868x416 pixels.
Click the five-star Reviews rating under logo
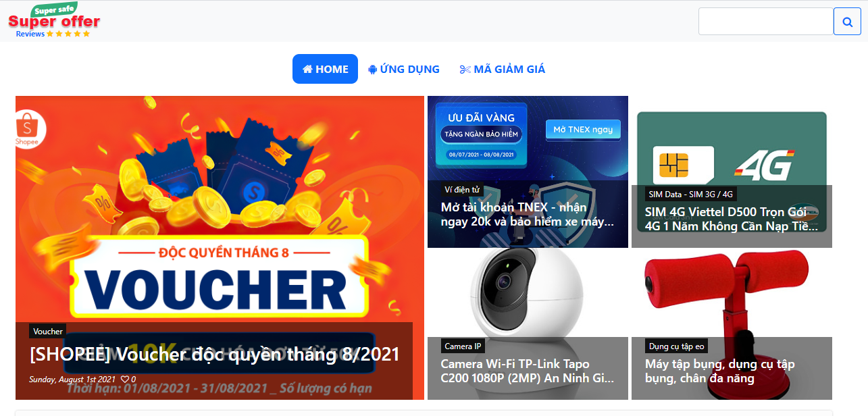(x=68, y=34)
